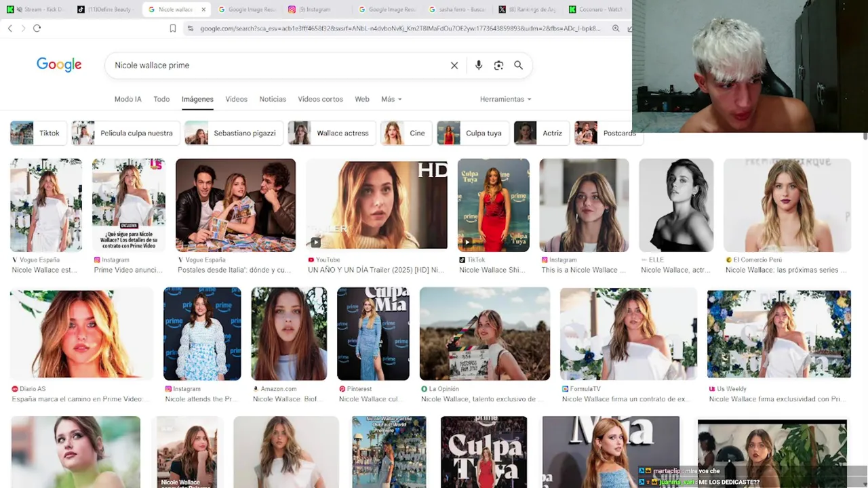Viewport: 868px width, 488px height.
Task: Open the ELLE black and white image
Action: (676, 205)
